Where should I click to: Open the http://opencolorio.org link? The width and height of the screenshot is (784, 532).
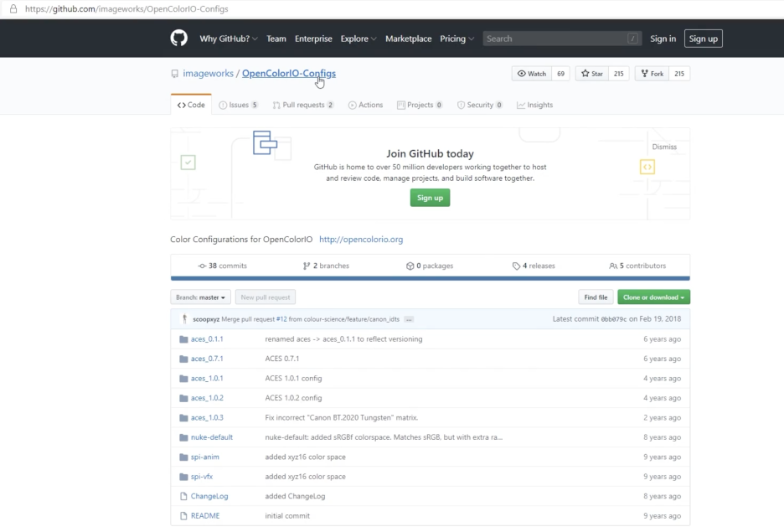click(x=361, y=239)
